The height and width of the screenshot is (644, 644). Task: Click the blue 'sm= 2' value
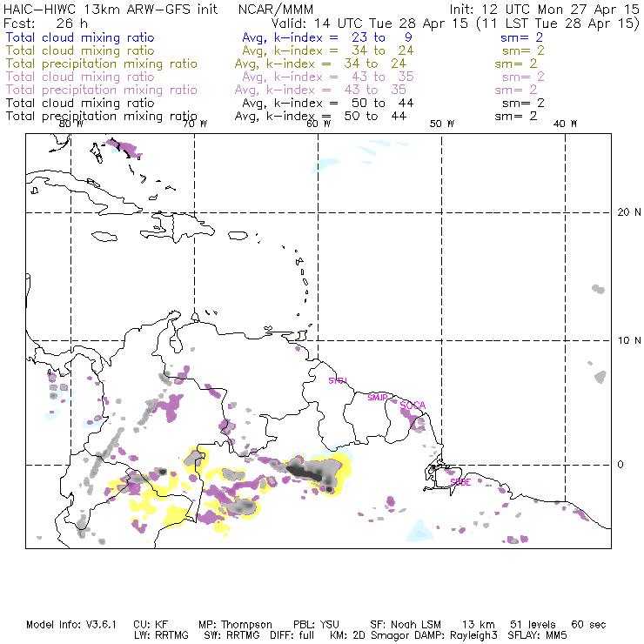(x=521, y=37)
